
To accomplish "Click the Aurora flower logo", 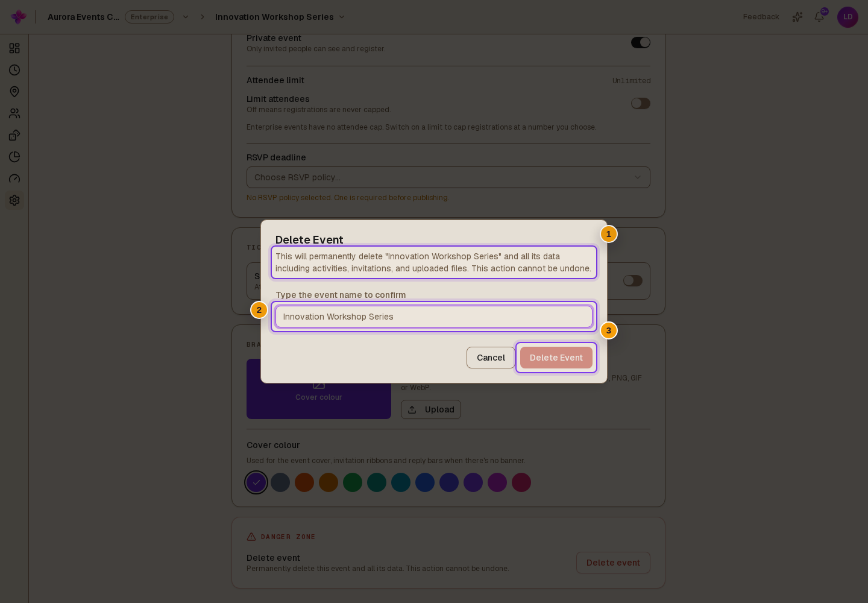I will (19, 17).
